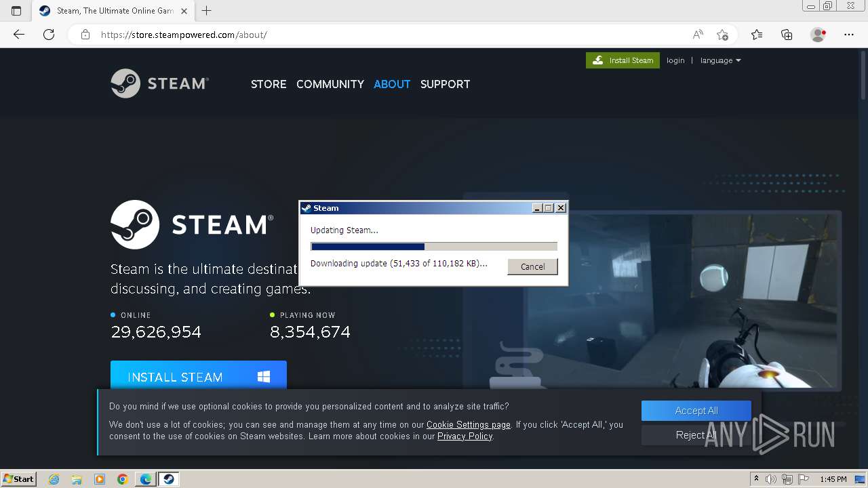This screenshot has width=868, height=488.
Task: Launch Google Chrome from taskbar
Action: click(x=123, y=479)
